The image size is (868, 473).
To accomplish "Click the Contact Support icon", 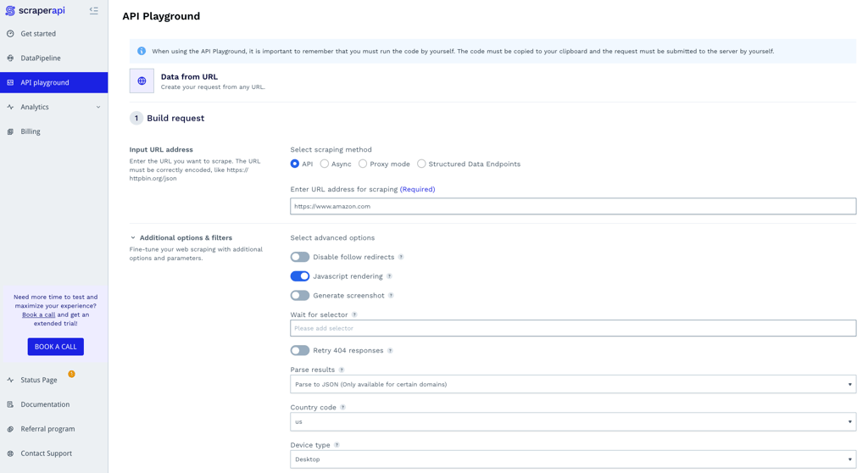I will [10, 453].
